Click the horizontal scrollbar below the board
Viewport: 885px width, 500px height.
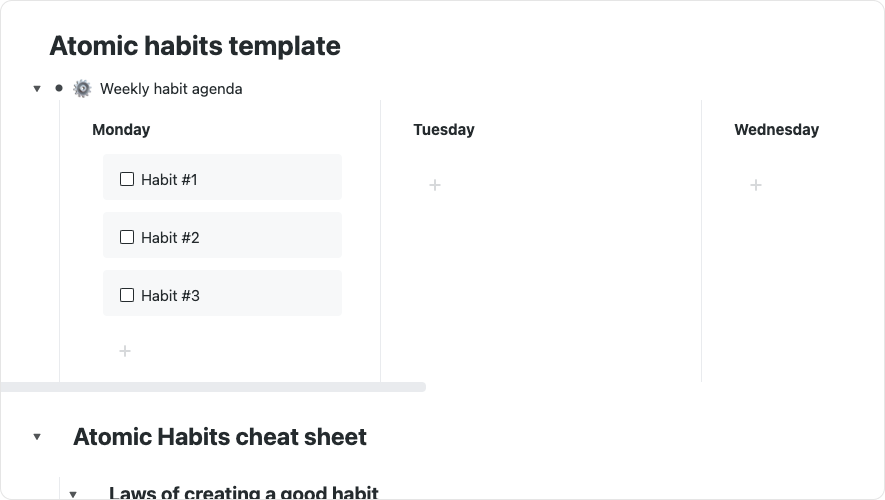coord(212,386)
